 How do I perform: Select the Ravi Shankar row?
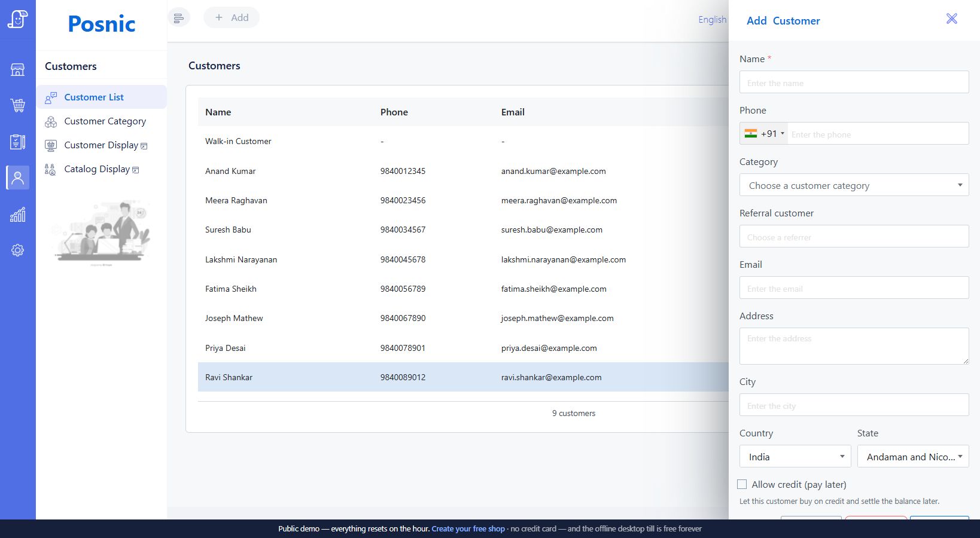(463, 377)
